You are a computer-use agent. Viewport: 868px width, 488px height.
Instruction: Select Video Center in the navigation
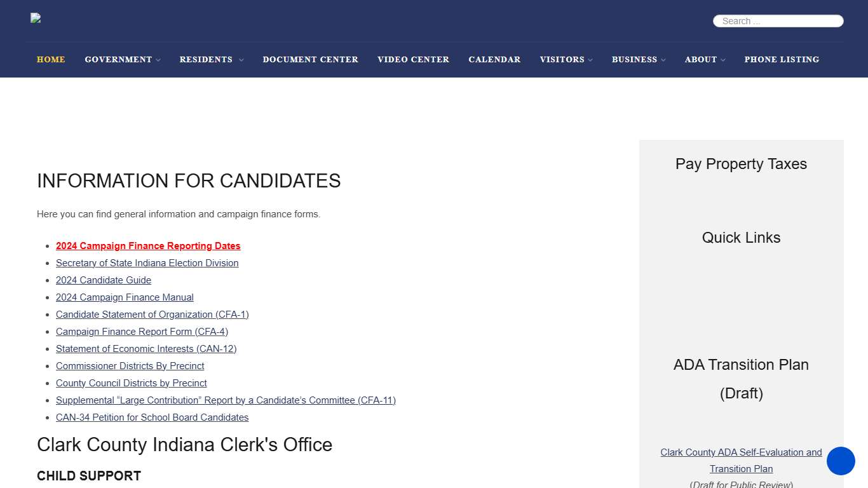[x=413, y=60]
